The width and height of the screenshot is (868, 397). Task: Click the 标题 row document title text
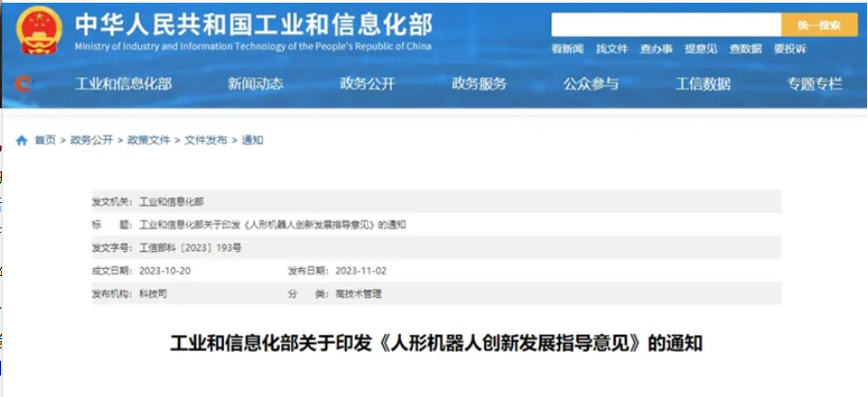click(x=273, y=225)
